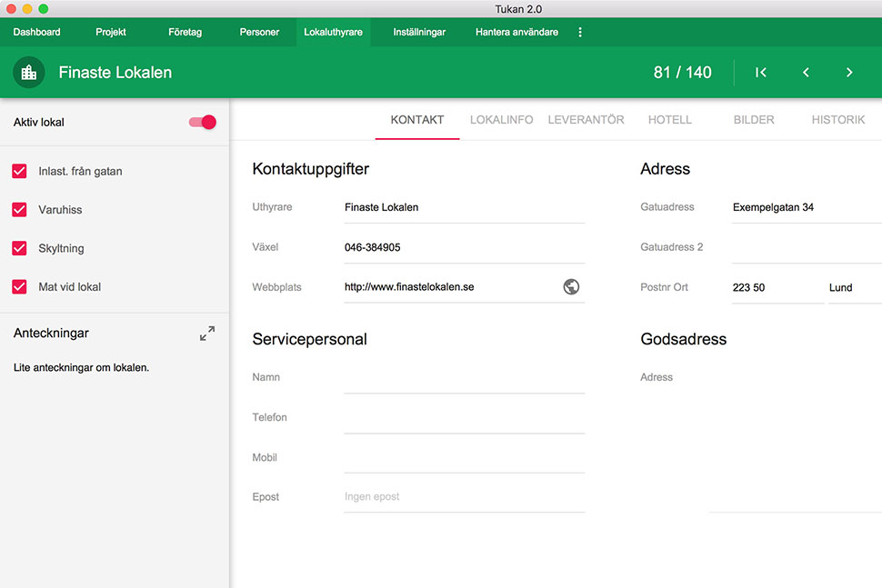This screenshot has height=588, width=882.
Task: Select the KONTAKT tab
Action: click(417, 120)
